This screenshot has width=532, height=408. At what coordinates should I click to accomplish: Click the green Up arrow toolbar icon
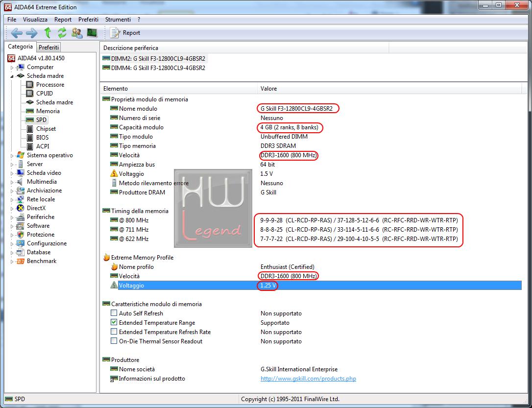pyautogui.click(x=48, y=32)
